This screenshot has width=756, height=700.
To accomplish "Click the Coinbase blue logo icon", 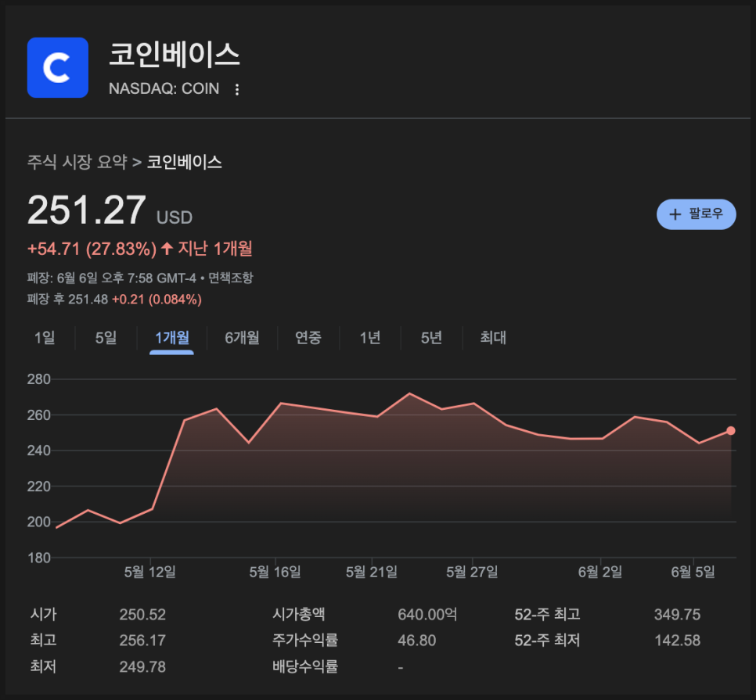I will (58, 67).
